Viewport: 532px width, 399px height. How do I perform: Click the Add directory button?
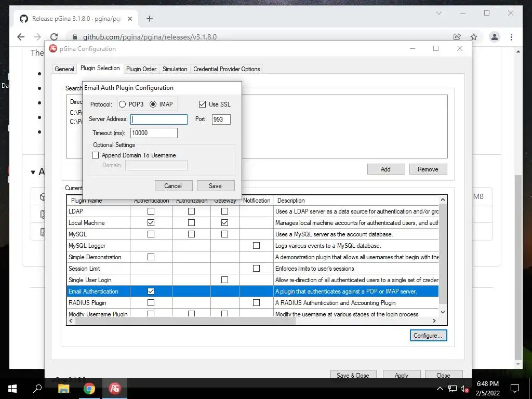coord(386,169)
